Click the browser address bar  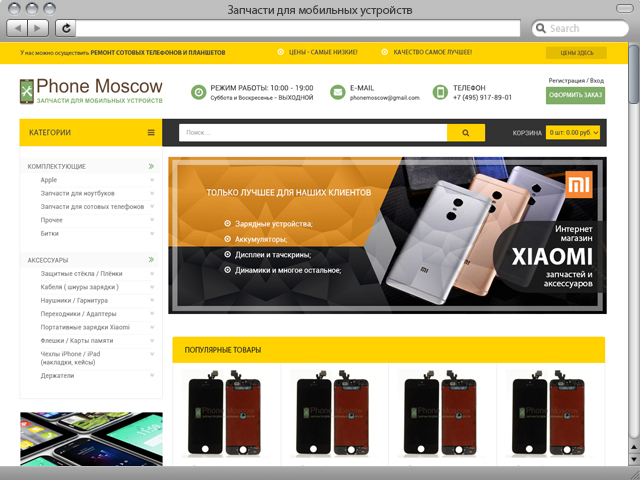(x=298, y=28)
